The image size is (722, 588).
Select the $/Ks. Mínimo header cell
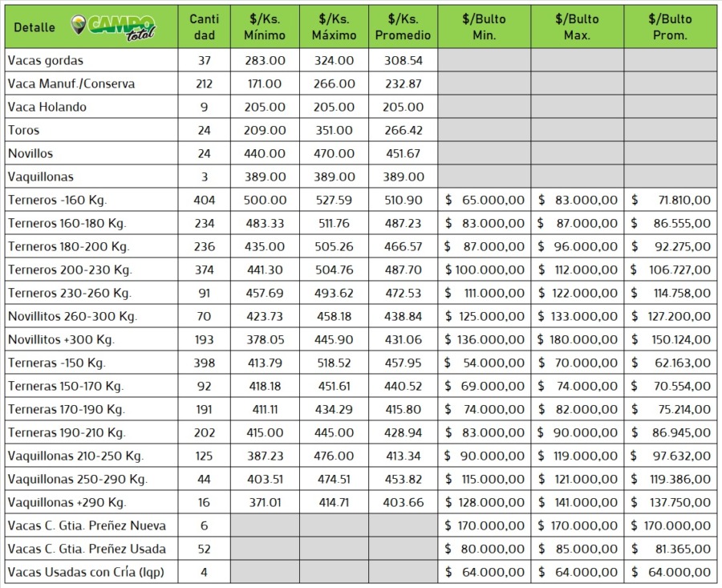(x=264, y=27)
